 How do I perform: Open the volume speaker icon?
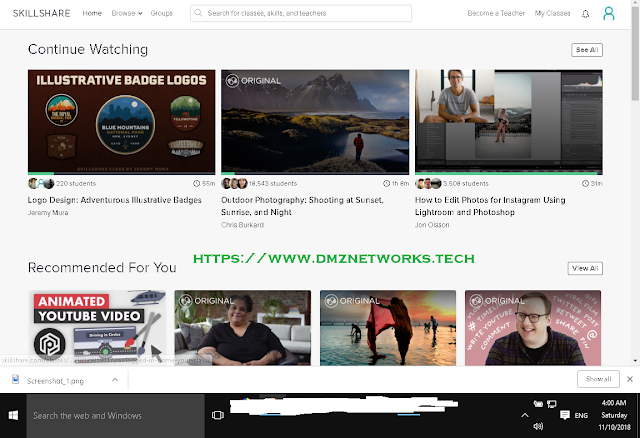538,427
